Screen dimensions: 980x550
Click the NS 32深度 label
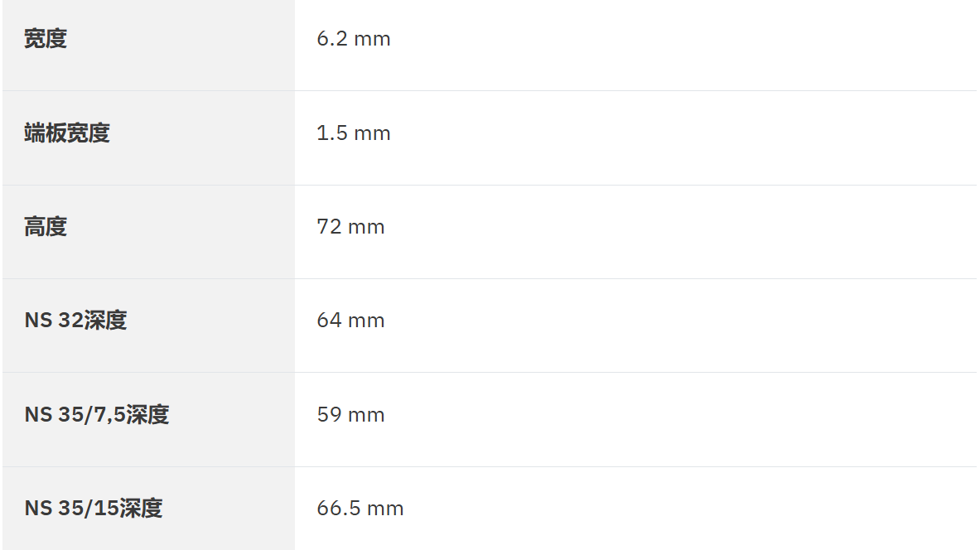coord(75,321)
